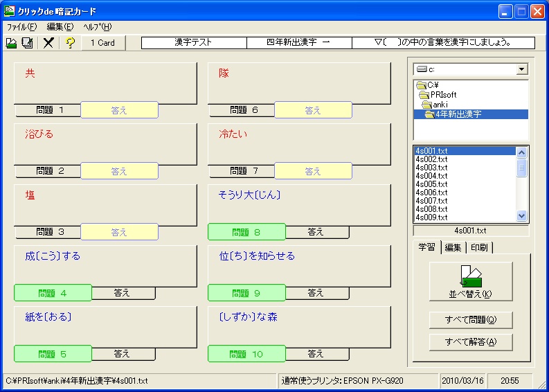
Task: Click the black X delete toolbar icon
Action: (48, 43)
